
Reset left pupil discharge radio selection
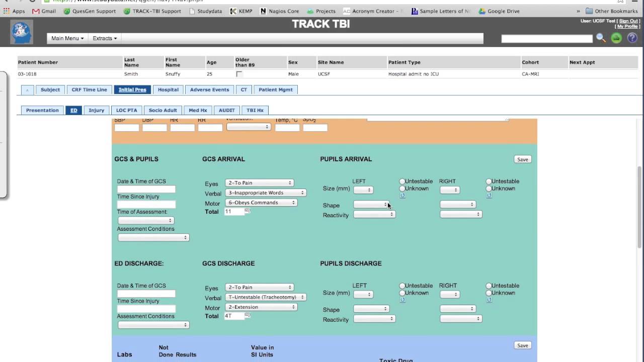403,300
